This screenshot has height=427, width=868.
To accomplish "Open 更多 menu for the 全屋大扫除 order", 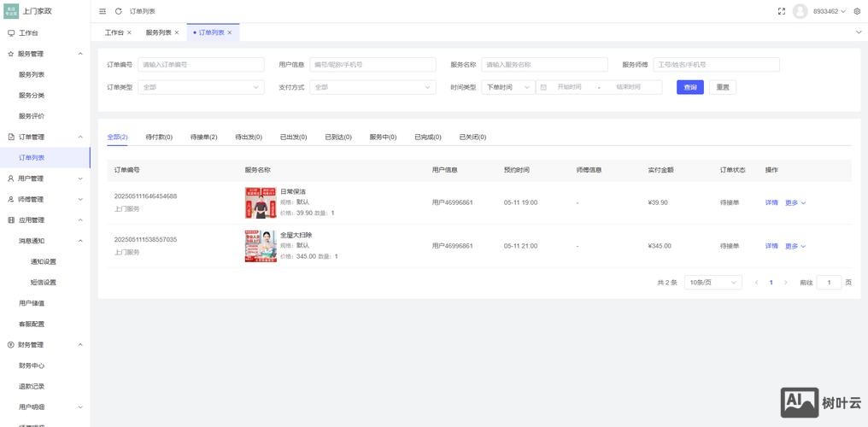I will pos(795,246).
